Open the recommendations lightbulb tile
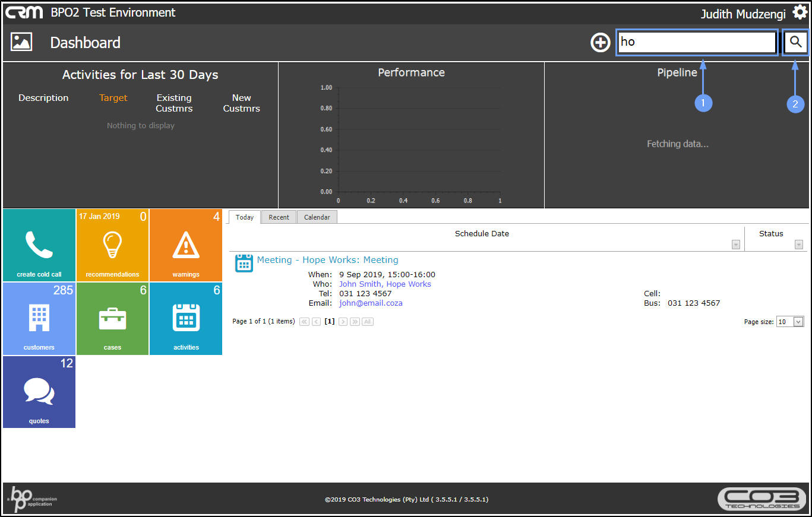The image size is (812, 517). [113, 245]
